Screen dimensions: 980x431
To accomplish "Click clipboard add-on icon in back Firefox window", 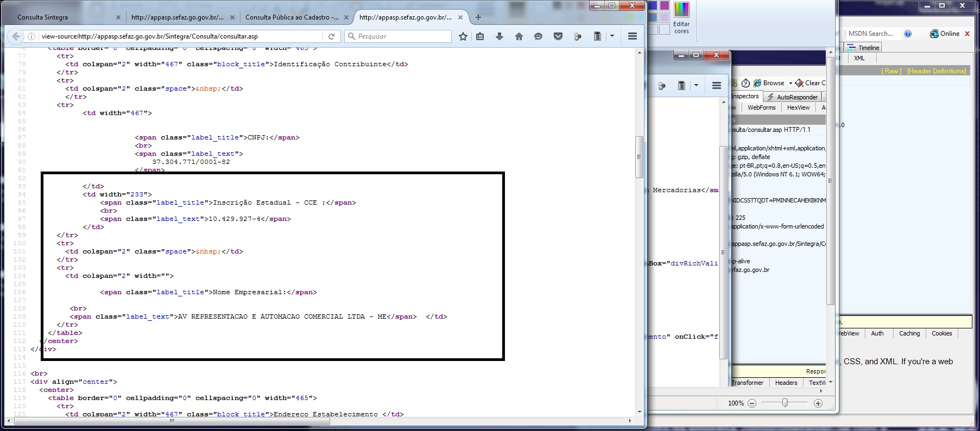I will tap(681, 86).
